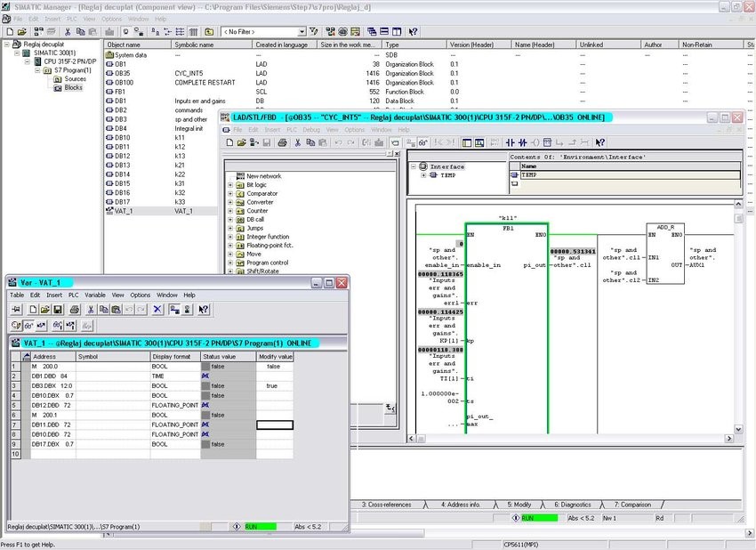This screenshot has height=550, width=756.
Task: Click the Open icon in SIMATIC Manager toolbar
Action: [21, 32]
